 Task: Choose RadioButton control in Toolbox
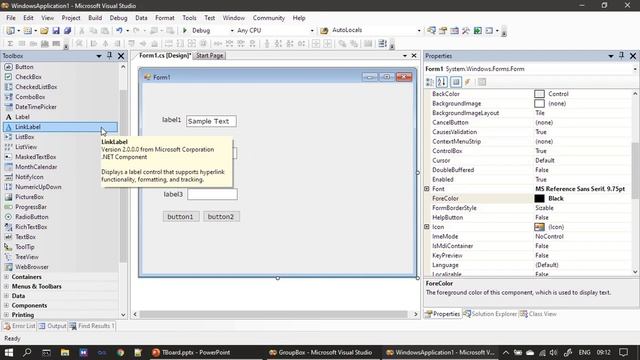(x=60, y=217)
